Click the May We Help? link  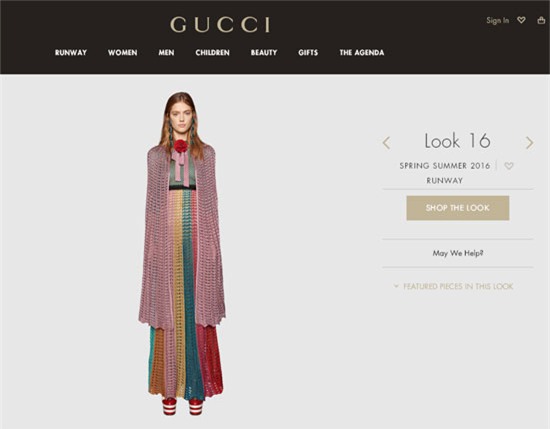click(x=458, y=253)
